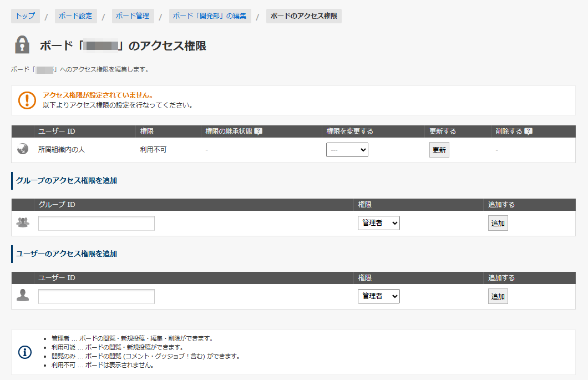Click text 以下よりアクセス権限の設定を行なってください。

click(118, 105)
